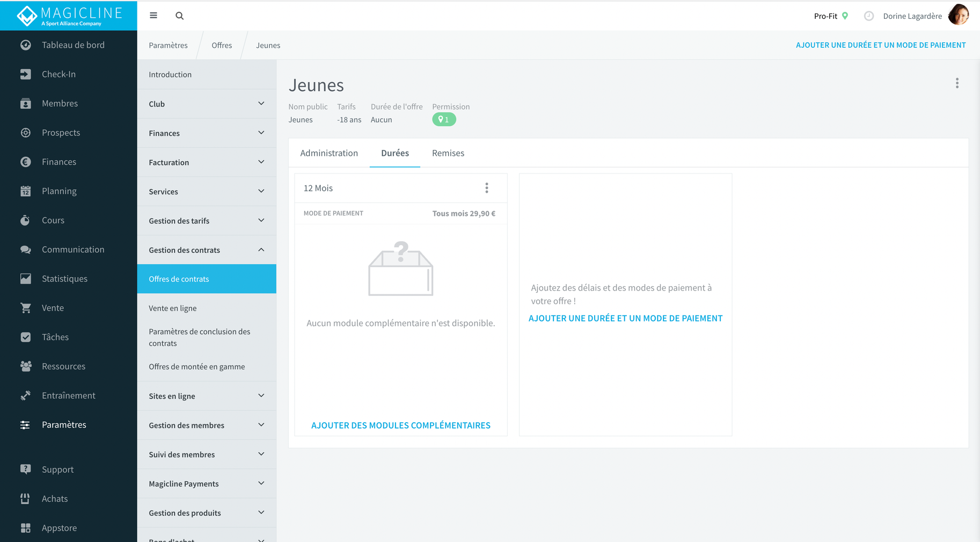
Task: Click the green permission badge showing 1
Action: click(x=444, y=119)
